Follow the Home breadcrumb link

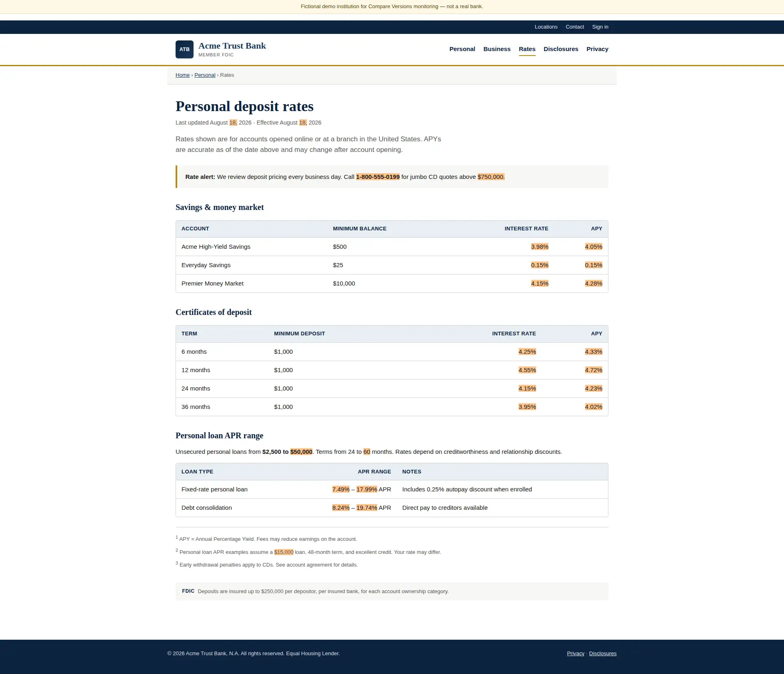[183, 75]
